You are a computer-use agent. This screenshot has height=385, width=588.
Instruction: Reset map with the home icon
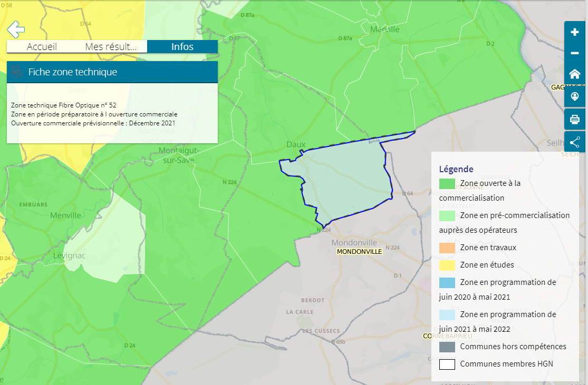pyautogui.click(x=575, y=74)
